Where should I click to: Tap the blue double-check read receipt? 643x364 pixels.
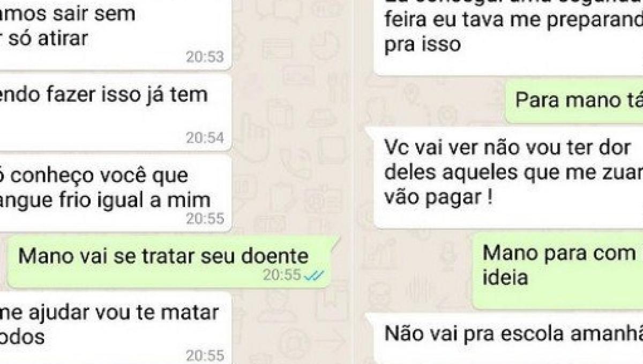[314, 275]
